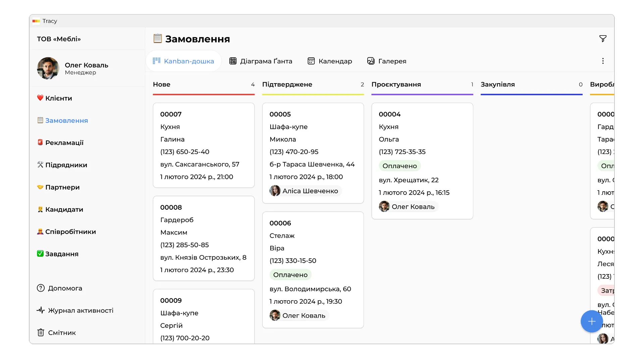The height and width of the screenshot is (358, 644).
Task: Click Олег Коваль's avatar on order 00006
Action: click(x=275, y=315)
